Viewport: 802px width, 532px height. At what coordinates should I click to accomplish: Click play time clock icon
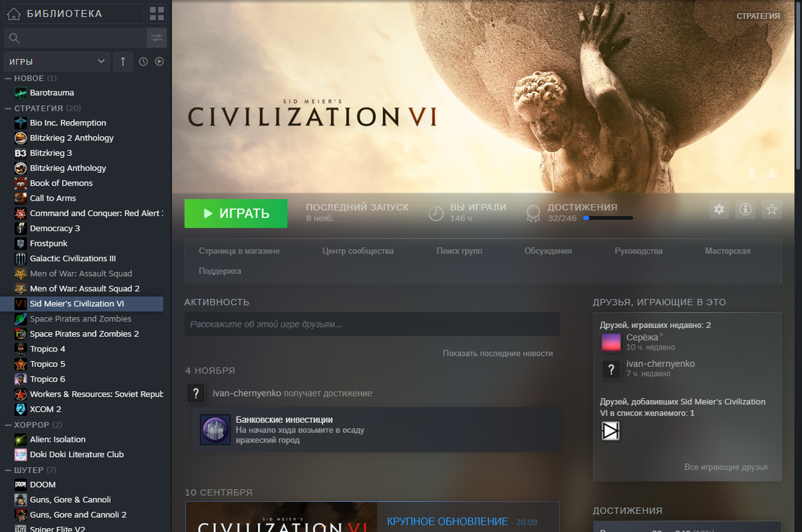pyautogui.click(x=436, y=213)
